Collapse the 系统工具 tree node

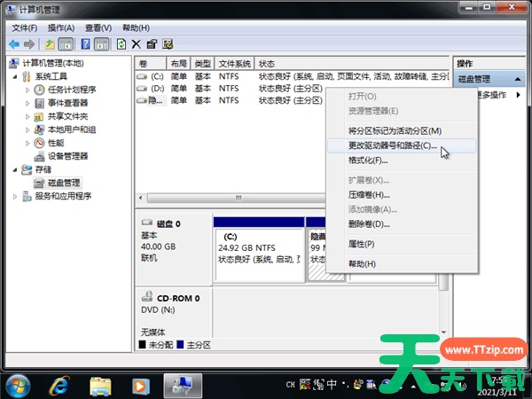point(14,76)
